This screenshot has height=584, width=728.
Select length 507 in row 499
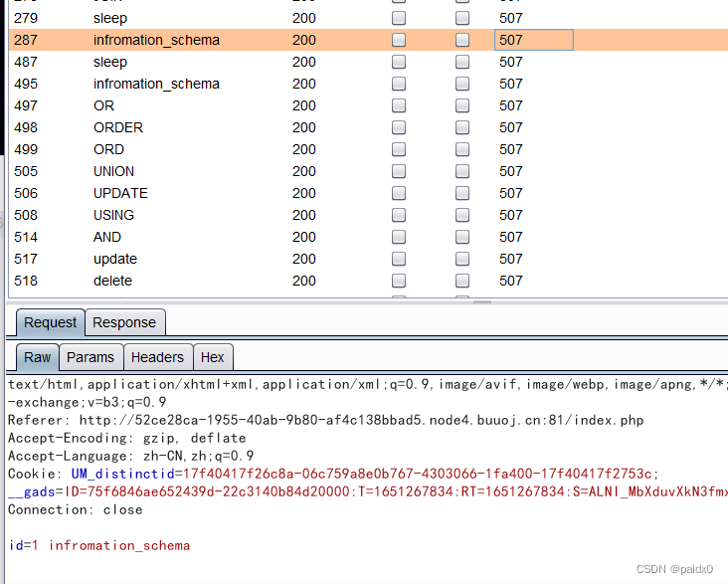511,149
